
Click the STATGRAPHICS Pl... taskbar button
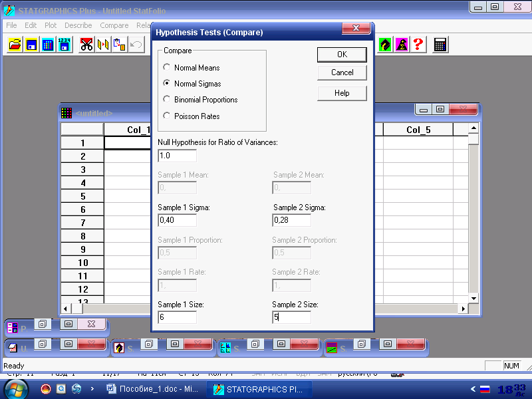point(259,389)
